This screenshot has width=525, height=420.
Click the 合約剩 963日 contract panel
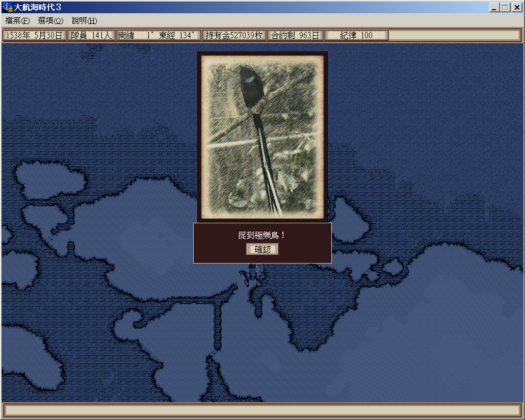click(296, 35)
